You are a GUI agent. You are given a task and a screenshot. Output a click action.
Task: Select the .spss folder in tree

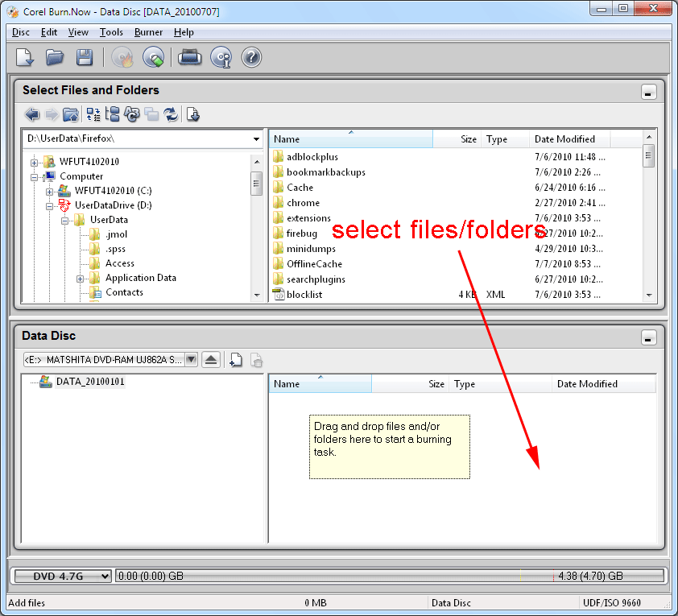[x=115, y=249]
